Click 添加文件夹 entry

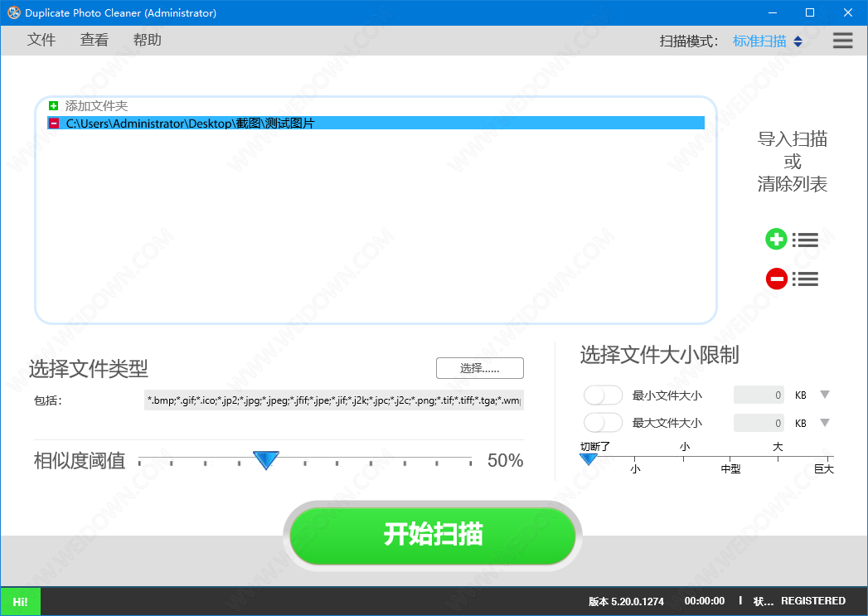(x=96, y=106)
